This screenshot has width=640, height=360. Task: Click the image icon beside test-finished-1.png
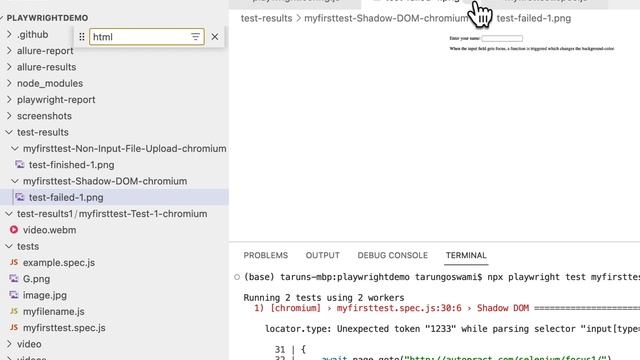click(20, 164)
